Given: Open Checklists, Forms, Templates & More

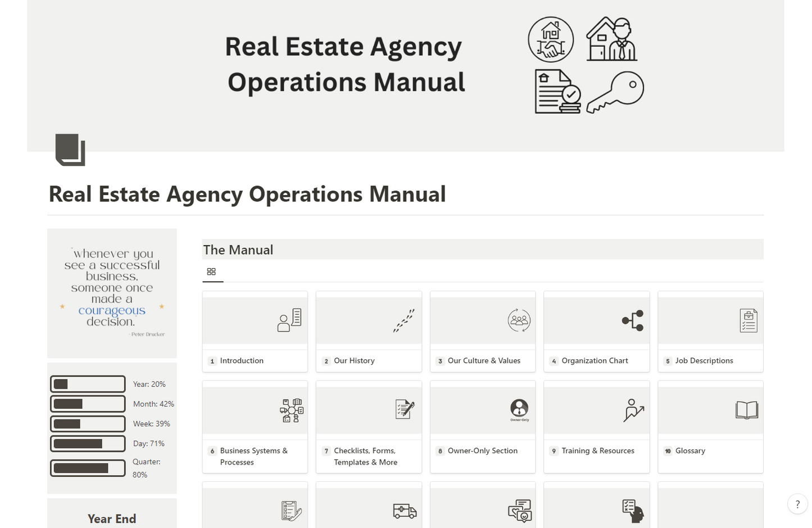Looking at the screenshot, I should point(365,457).
